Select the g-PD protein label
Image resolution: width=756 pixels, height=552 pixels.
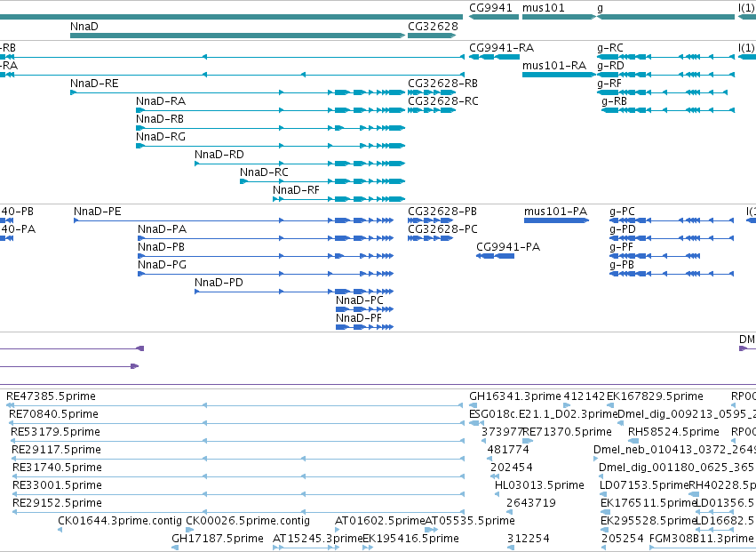click(x=623, y=229)
